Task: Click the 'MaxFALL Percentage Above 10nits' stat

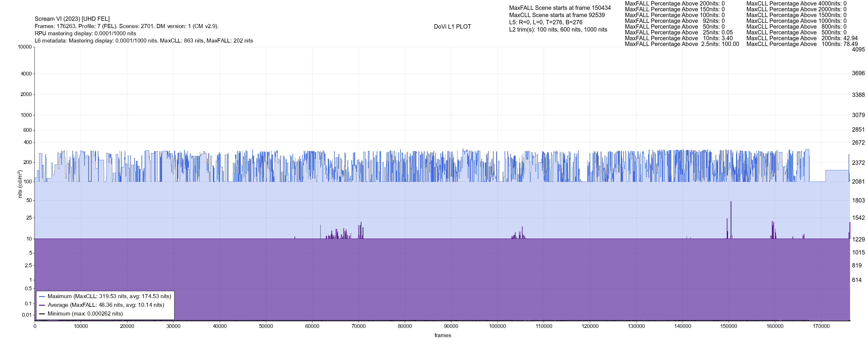Action: point(678,38)
